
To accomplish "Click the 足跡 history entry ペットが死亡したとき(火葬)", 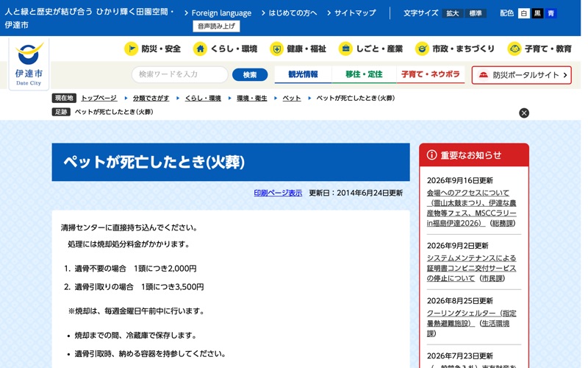I will click(114, 112).
